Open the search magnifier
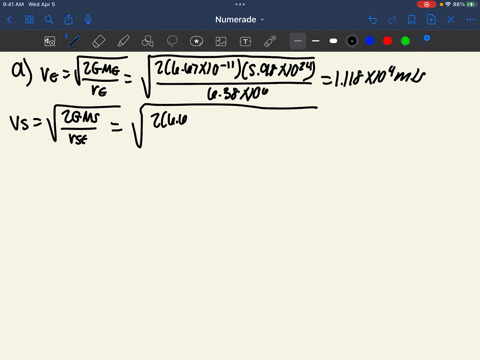 tap(49, 20)
